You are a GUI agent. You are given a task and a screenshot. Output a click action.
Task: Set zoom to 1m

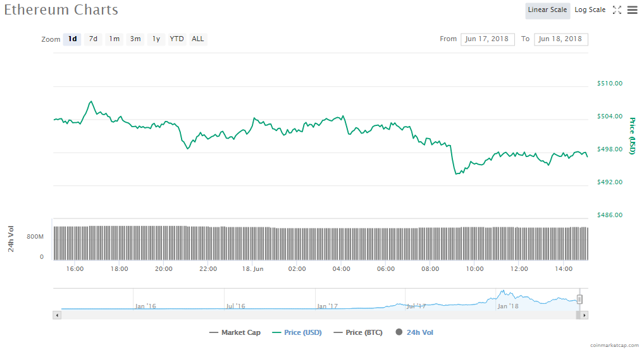pyautogui.click(x=114, y=39)
